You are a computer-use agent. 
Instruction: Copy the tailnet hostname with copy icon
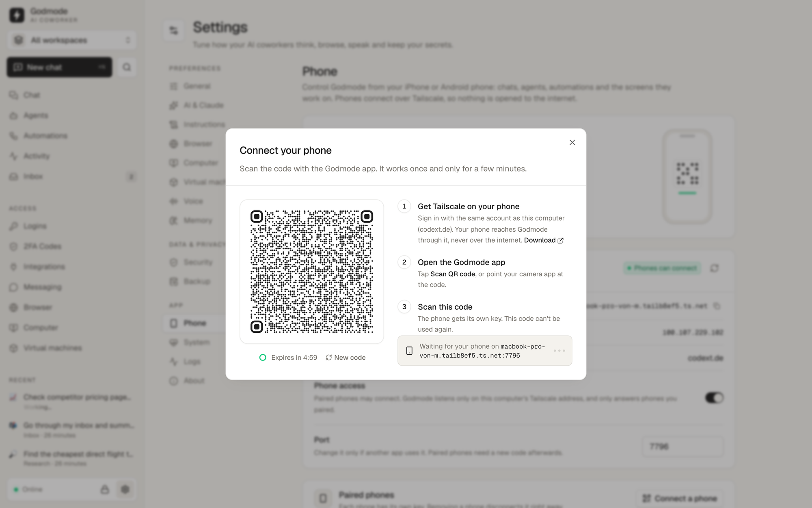coord(717,306)
